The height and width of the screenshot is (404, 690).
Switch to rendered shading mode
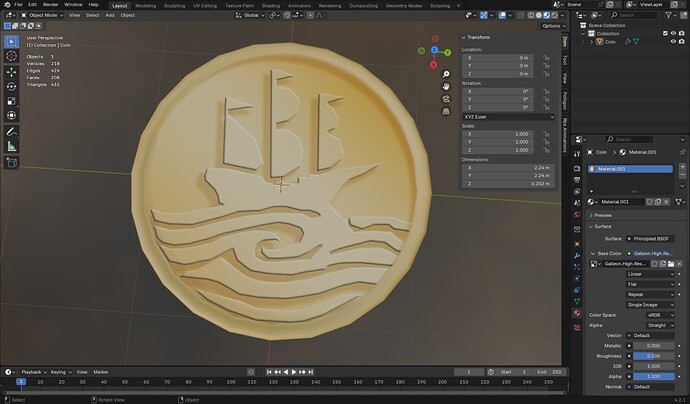click(x=554, y=15)
